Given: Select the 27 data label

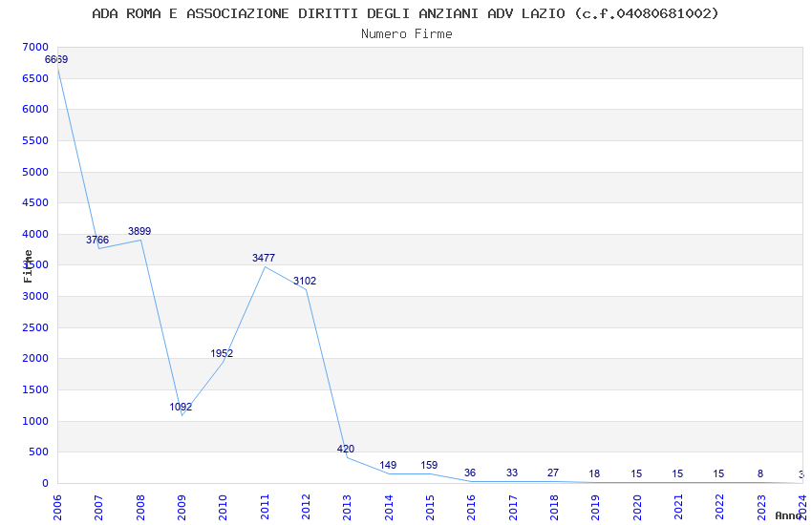Looking at the screenshot, I should coord(553,472).
